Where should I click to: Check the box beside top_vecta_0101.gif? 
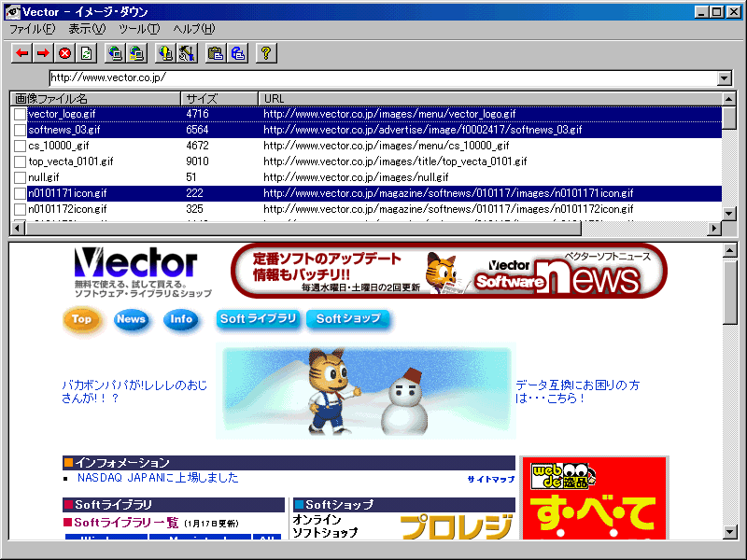(20, 161)
